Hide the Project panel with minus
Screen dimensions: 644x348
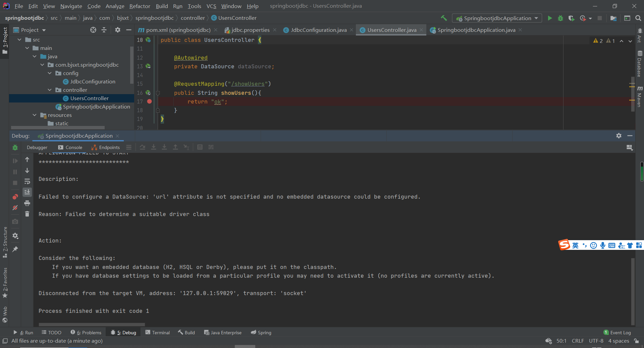(x=128, y=30)
